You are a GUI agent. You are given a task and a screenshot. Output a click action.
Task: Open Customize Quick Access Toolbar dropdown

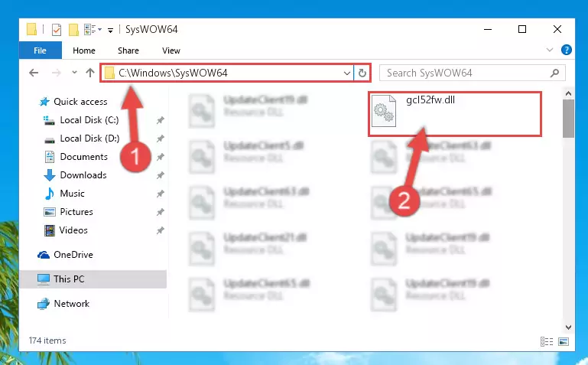pyautogui.click(x=110, y=30)
